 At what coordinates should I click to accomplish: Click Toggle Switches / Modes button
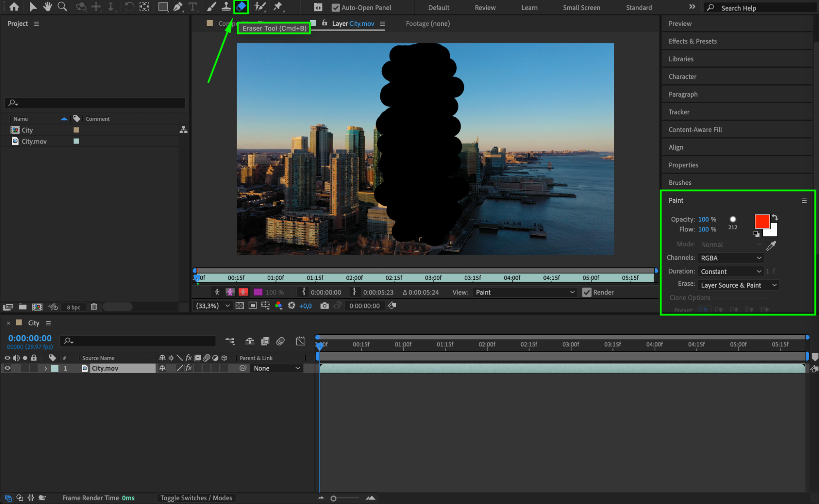pyautogui.click(x=196, y=497)
